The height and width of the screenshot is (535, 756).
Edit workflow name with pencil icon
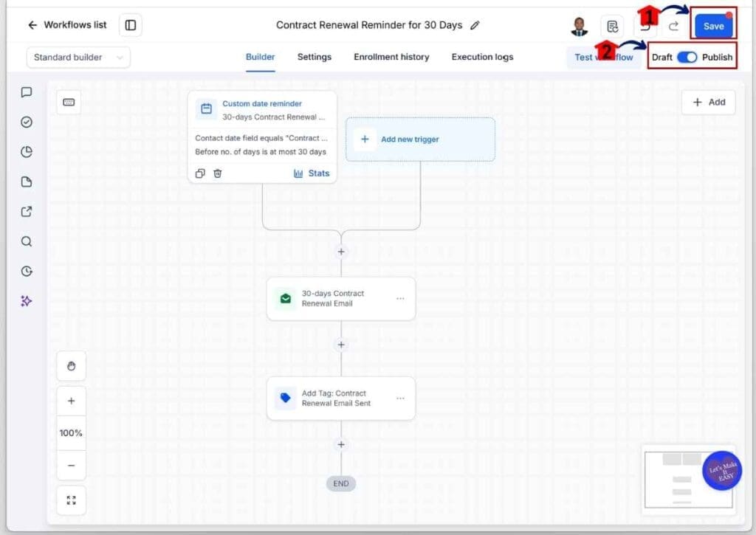475,25
